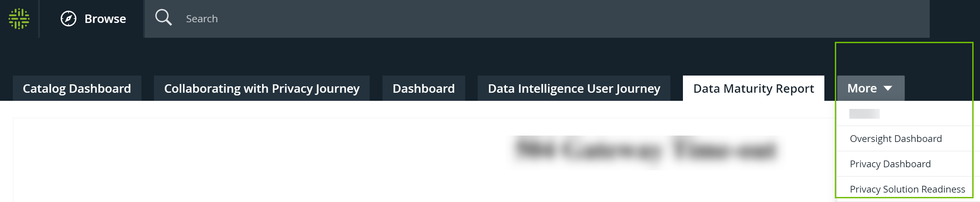Click the Collibra green logo icon
This screenshot has height=202, width=980.
coord(19,19)
